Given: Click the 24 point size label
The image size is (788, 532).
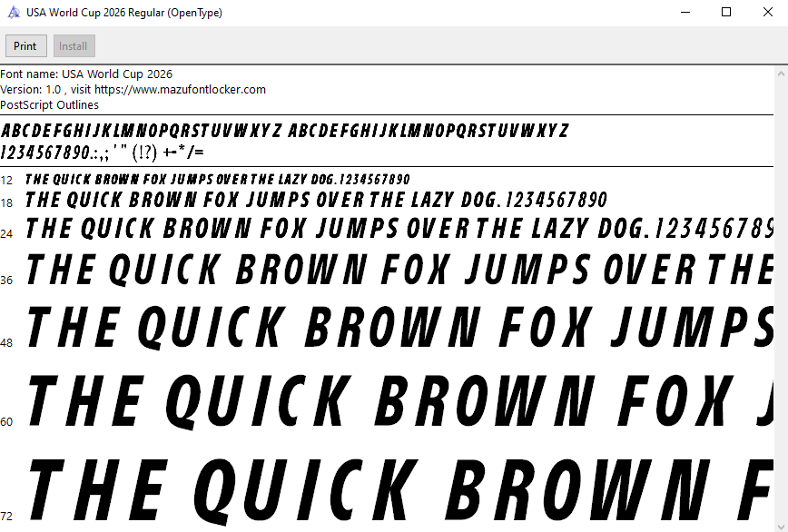Looking at the screenshot, I should pos(7,233).
